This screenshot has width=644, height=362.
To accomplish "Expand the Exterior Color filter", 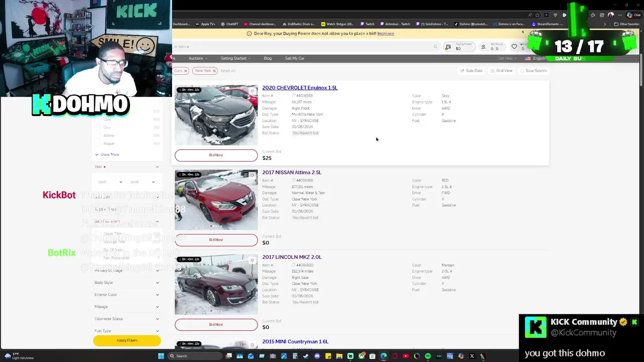I will (127, 295).
